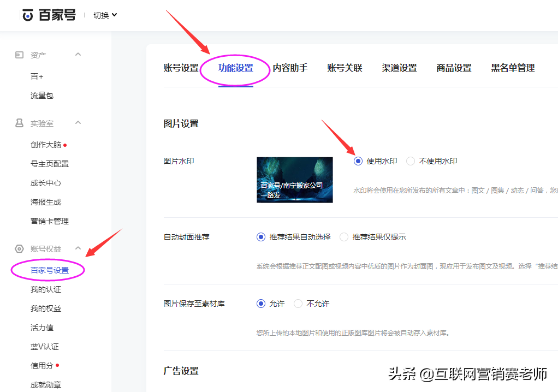Open the 商品设置 tab
Screen dimensions: 558x392
click(x=453, y=68)
